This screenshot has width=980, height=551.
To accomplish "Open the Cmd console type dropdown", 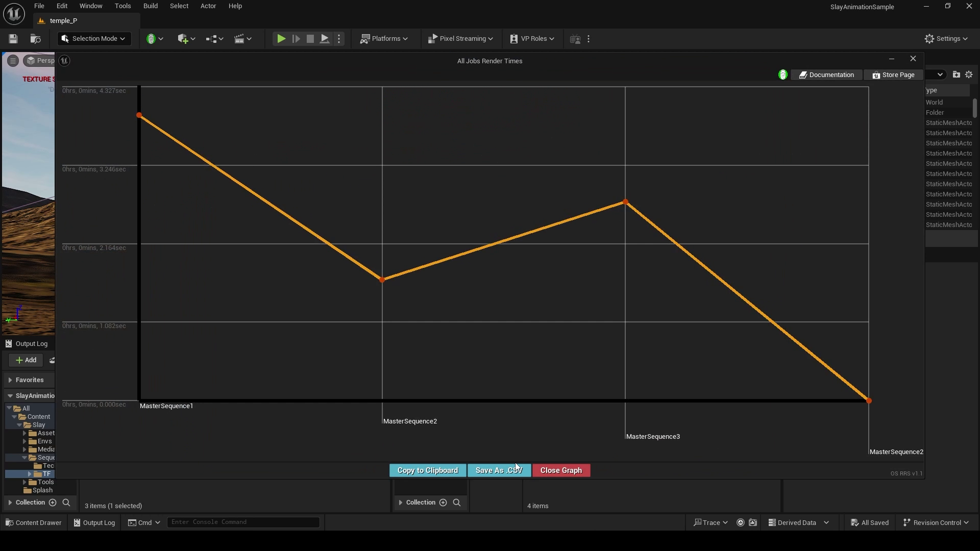I will (x=144, y=522).
